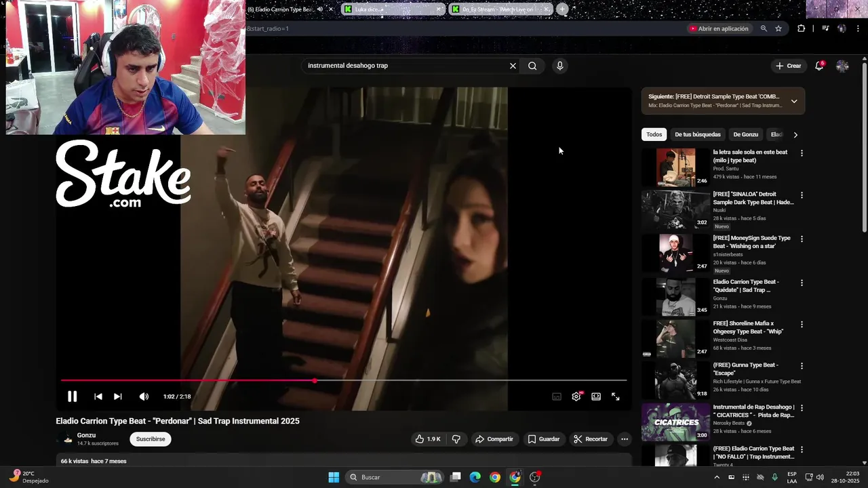Show hidden system tray icons

(717, 477)
